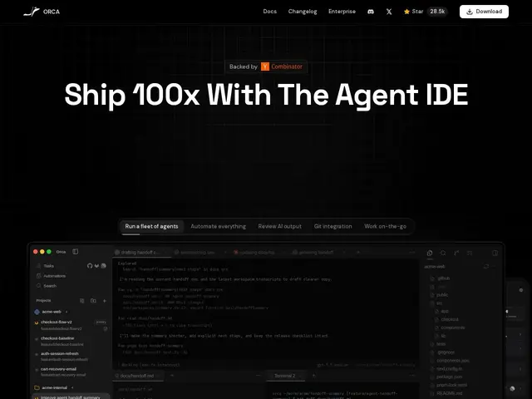Toggle the sidebar icon next to Orca title

click(76, 251)
